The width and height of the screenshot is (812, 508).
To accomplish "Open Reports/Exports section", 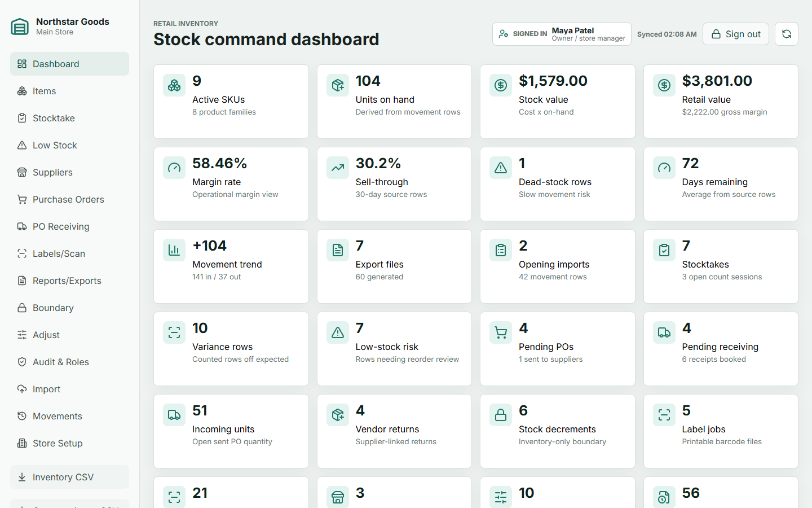I will click(69, 281).
